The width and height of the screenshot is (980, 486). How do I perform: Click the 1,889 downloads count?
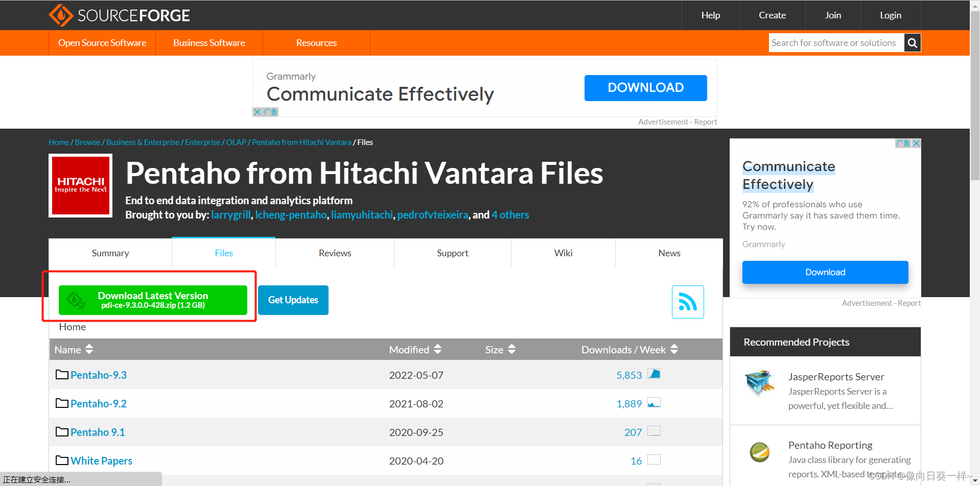click(629, 404)
